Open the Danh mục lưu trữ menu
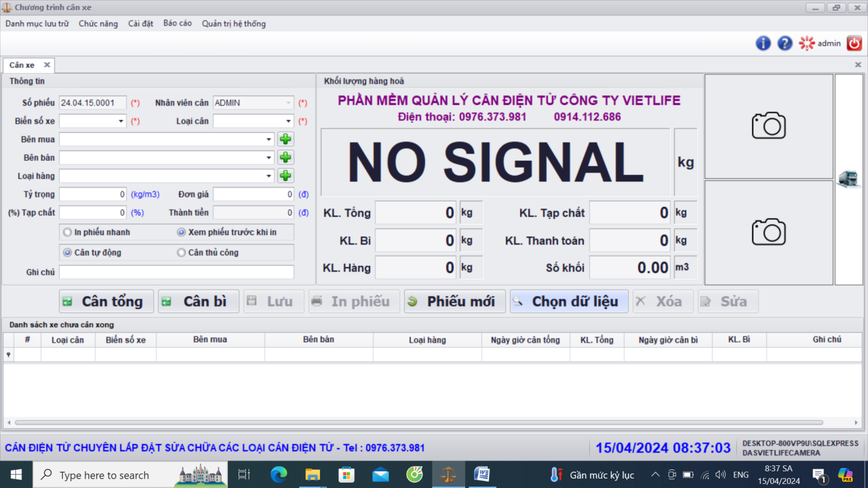Viewport: 868px width, 488px height. [37, 24]
